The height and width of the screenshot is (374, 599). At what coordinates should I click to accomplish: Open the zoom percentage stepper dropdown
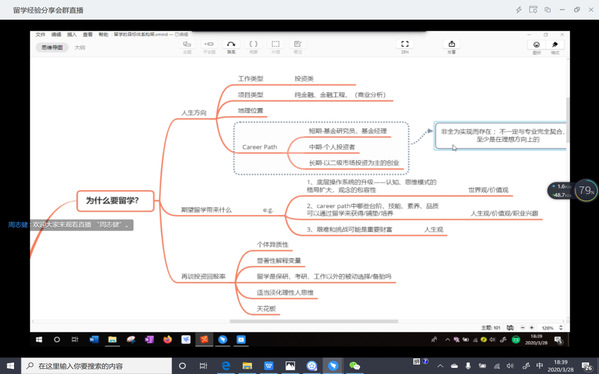pyautogui.click(x=560, y=327)
